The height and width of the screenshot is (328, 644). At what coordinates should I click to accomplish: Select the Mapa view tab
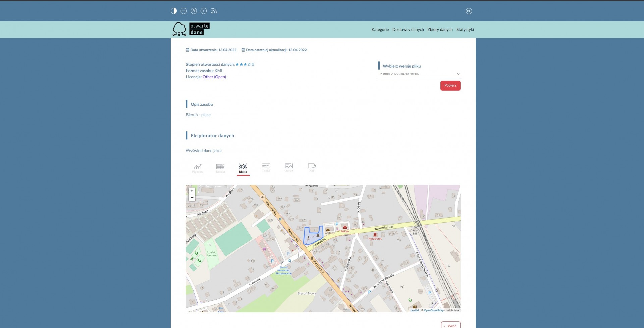(x=243, y=168)
